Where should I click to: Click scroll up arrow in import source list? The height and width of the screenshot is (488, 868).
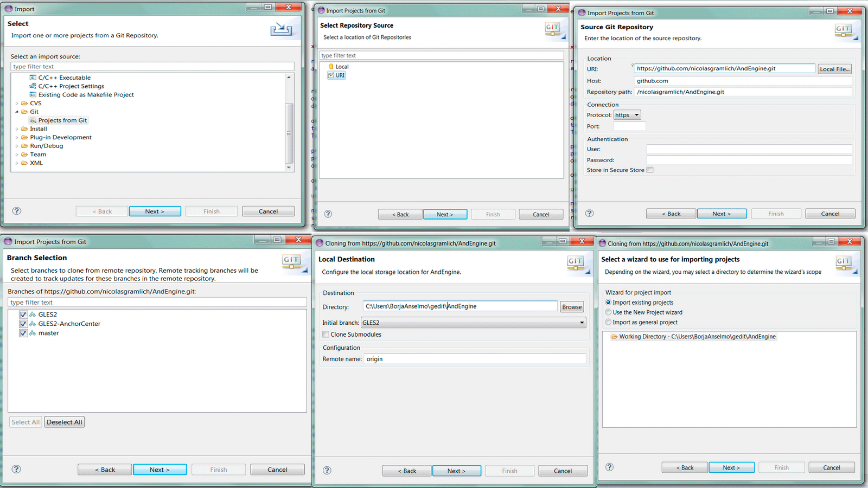[x=289, y=78]
